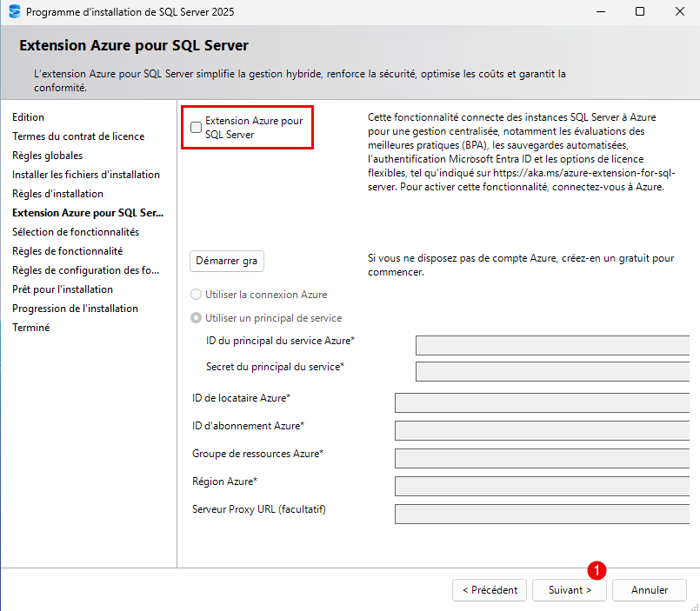Screen dimensions: 700x611
Task: Click the Serveur Proxy URL field
Action: pos(542,514)
